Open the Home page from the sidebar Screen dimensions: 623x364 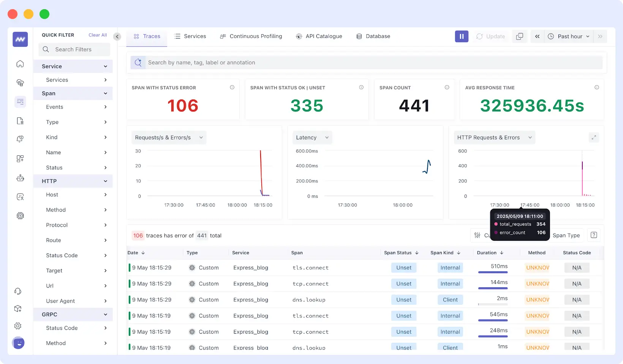pyautogui.click(x=20, y=64)
